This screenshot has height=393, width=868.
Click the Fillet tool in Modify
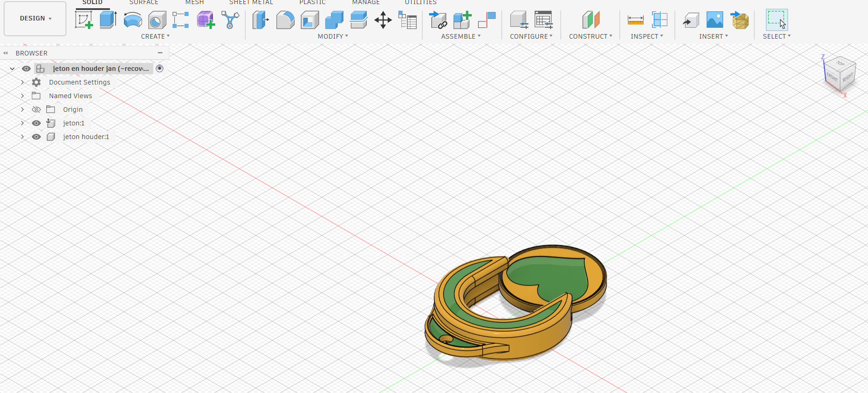coord(285,20)
